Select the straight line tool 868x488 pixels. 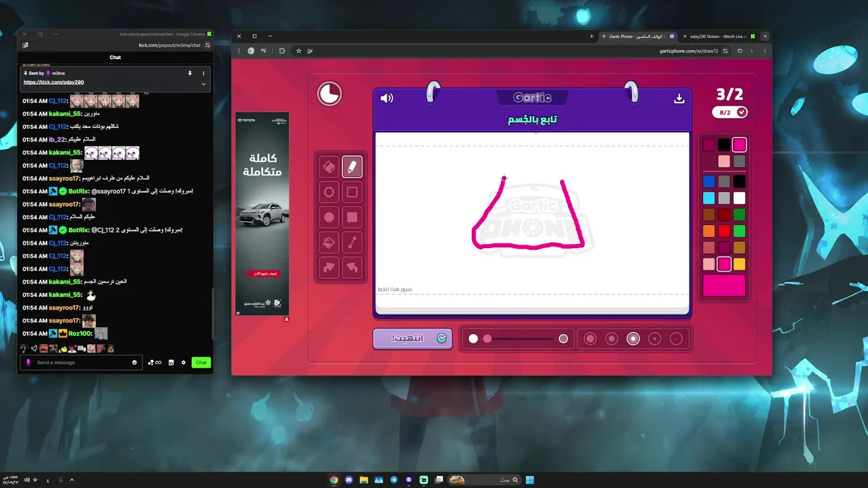pyautogui.click(x=352, y=243)
